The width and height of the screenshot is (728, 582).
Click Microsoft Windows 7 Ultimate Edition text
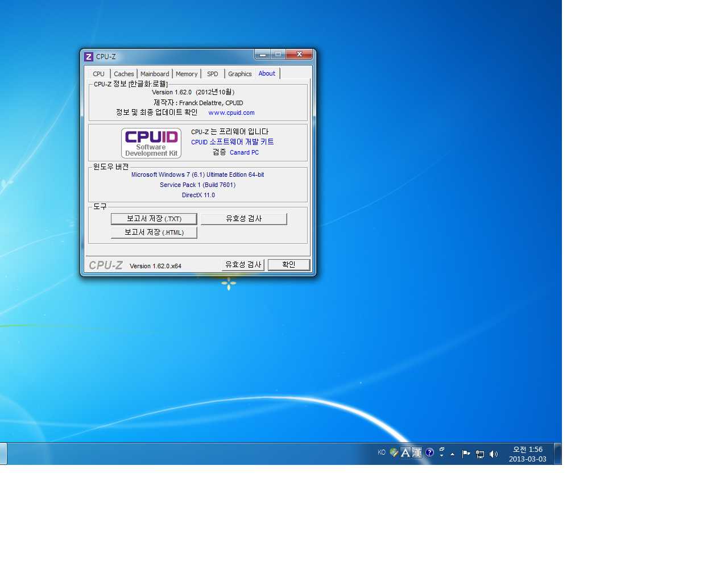(197, 174)
